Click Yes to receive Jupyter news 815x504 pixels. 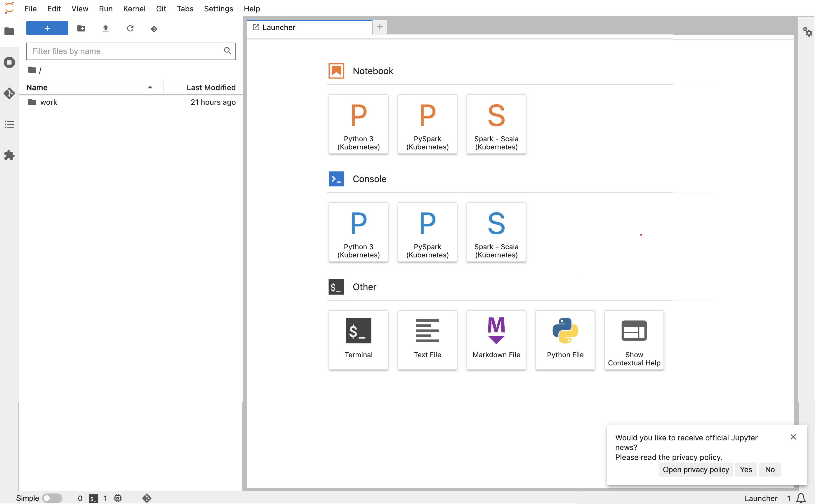pyautogui.click(x=746, y=469)
